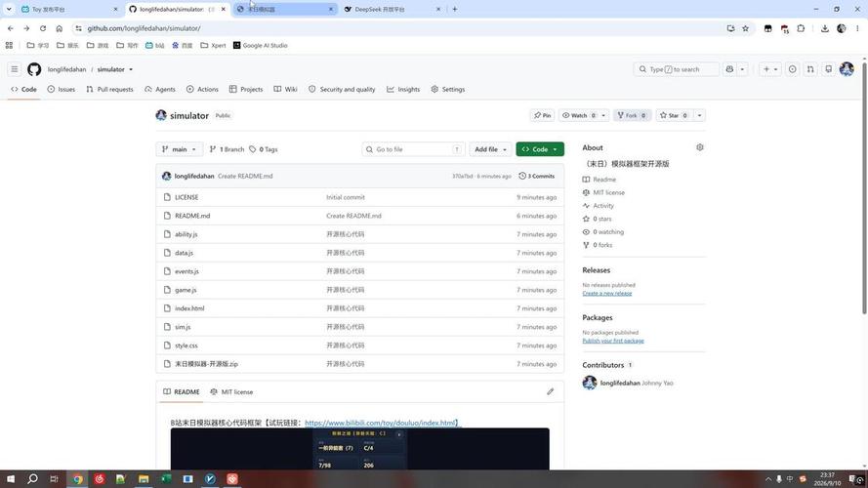Open the Wiki tab
The image size is (868, 488).
(285, 89)
